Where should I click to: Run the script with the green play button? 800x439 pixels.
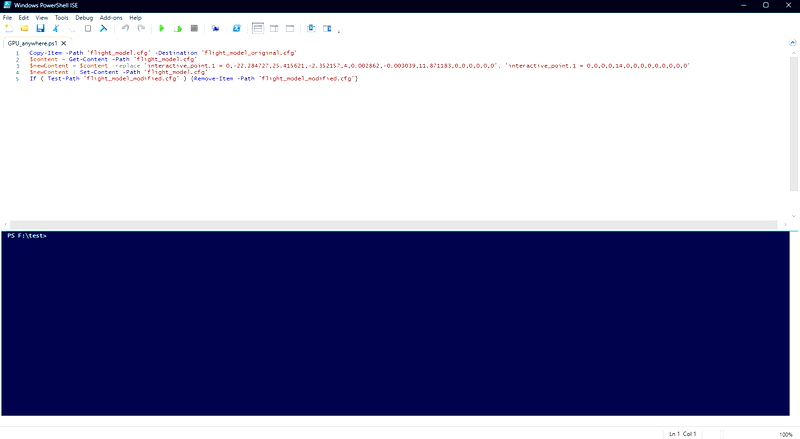[x=162, y=29]
